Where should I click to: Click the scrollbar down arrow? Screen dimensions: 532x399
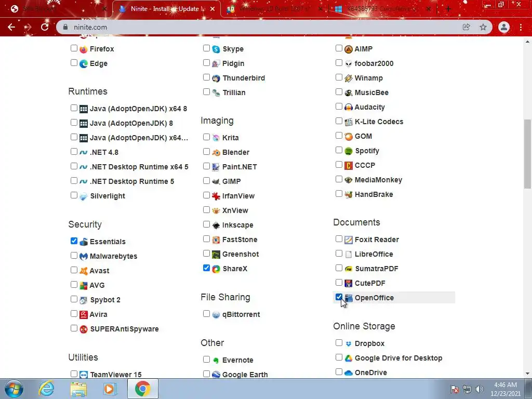(528, 374)
